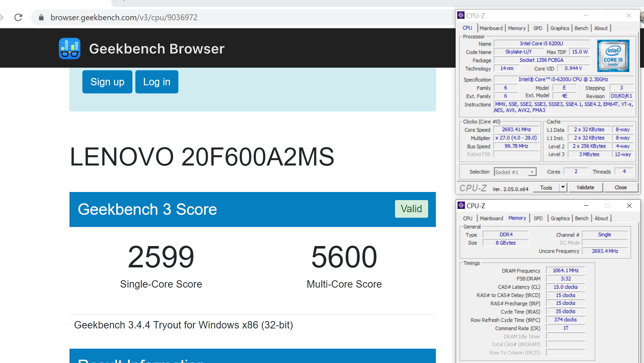Click the 5600 multi-core score value
Screen dimensions: 644x363
(344, 257)
